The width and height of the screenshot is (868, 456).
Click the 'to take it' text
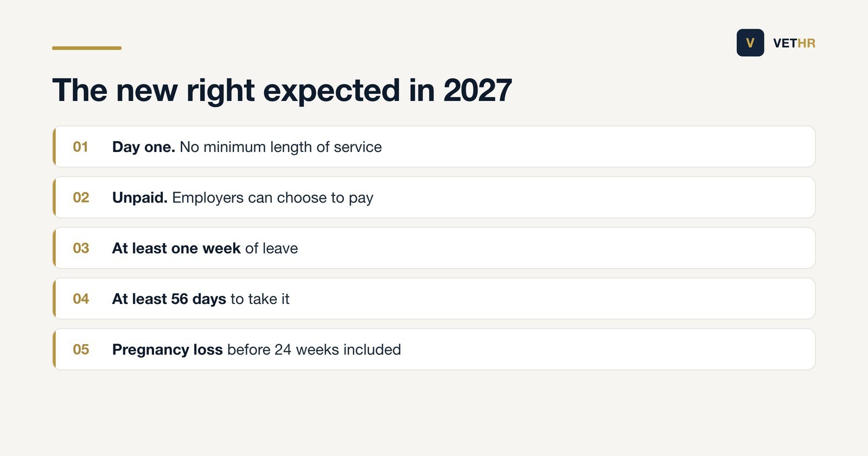[x=260, y=299]
